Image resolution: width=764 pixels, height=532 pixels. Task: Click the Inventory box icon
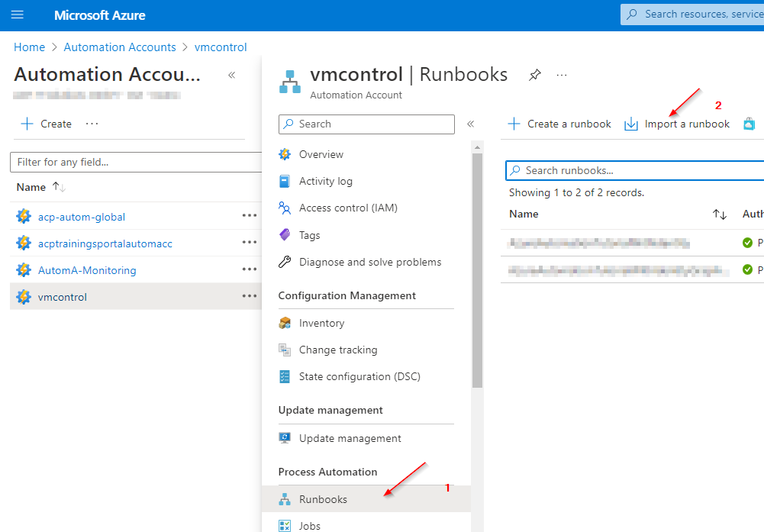tap(285, 323)
